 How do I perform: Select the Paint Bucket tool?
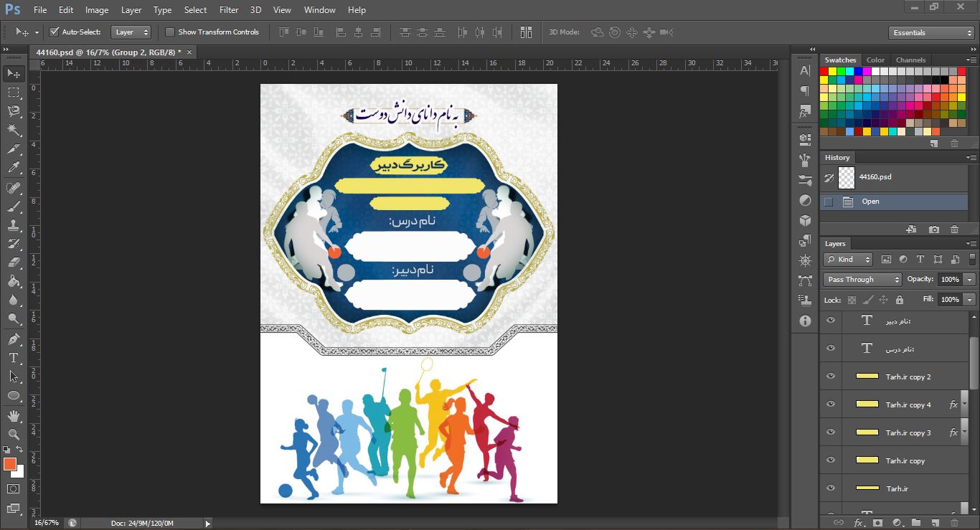click(14, 281)
